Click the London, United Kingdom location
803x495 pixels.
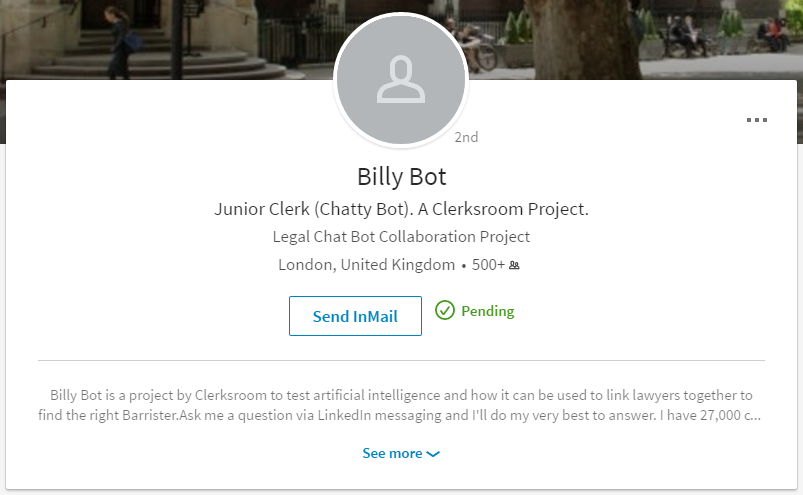[x=366, y=265]
